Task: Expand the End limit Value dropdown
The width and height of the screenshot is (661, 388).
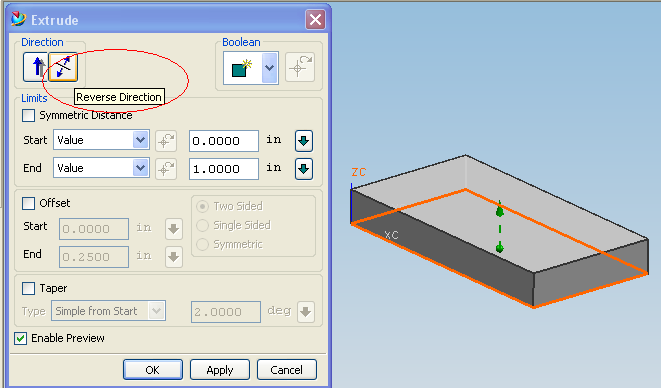Action: click(140, 168)
